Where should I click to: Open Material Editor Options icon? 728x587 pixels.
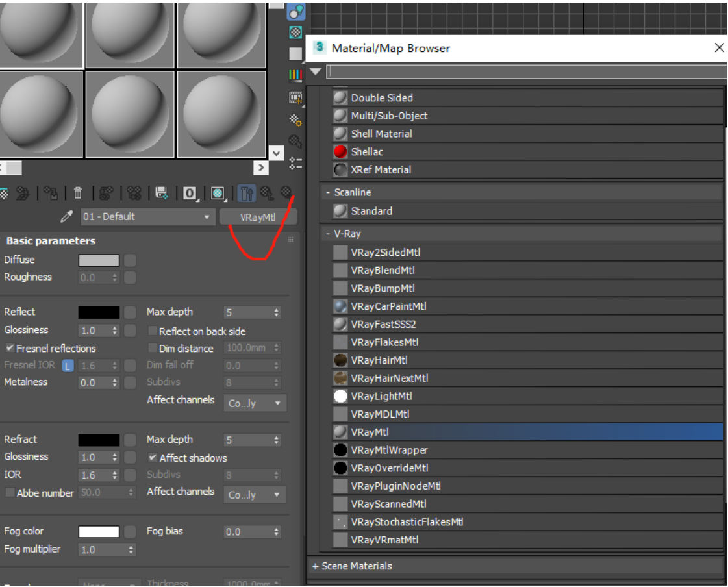[295, 119]
